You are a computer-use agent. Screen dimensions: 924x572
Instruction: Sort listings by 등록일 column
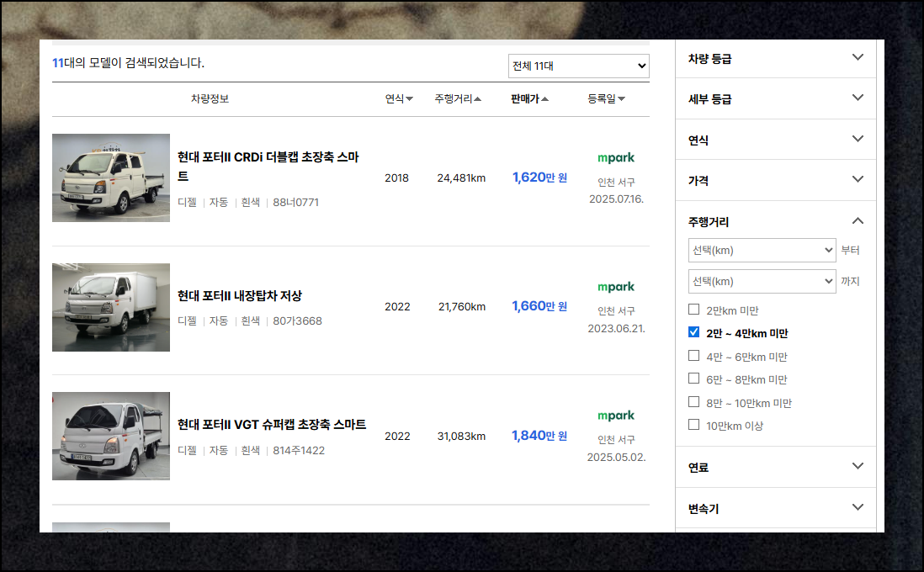click(x=607, y=99)
